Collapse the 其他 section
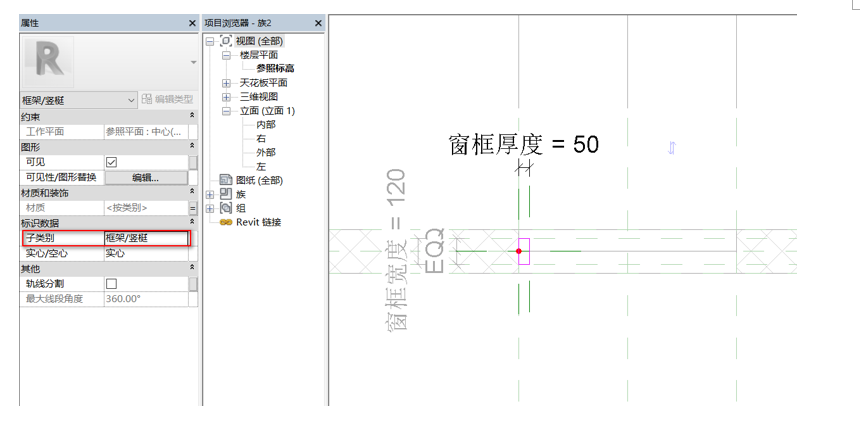Screen dimensions: 860x421 point(192,268)
